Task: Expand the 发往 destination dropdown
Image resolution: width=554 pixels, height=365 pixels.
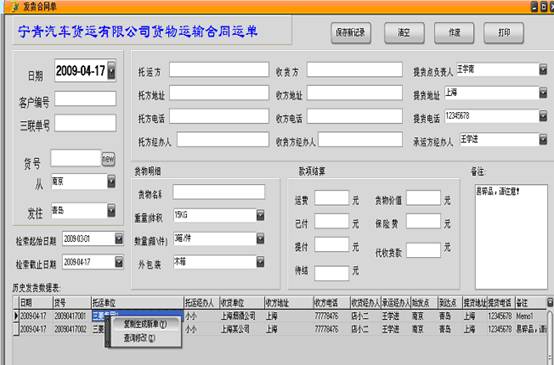Action: (x=111, y=211)
